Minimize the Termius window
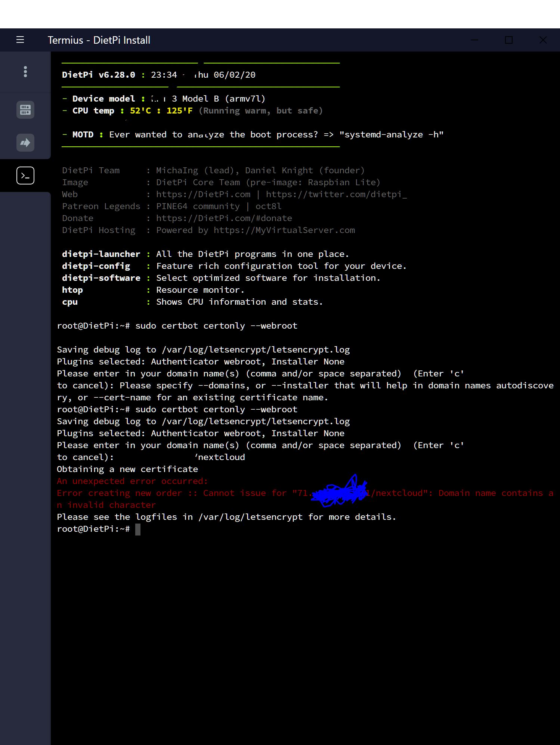Image resolution: width=560 pixels, height=745 pixels. 474,40
